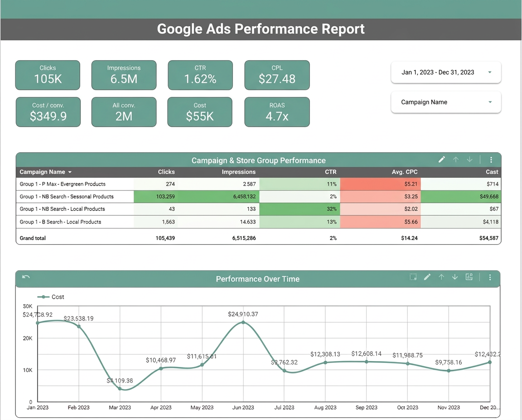Click the Performance Over Time title
Image resolution: width=522 pixels, height=420 pixels.
[258, 279]
